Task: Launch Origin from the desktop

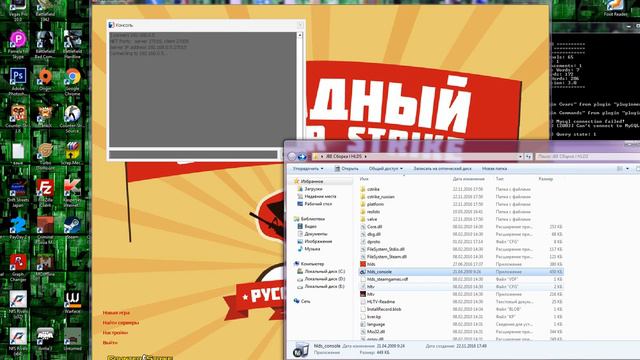Action: tap(45, 80)
